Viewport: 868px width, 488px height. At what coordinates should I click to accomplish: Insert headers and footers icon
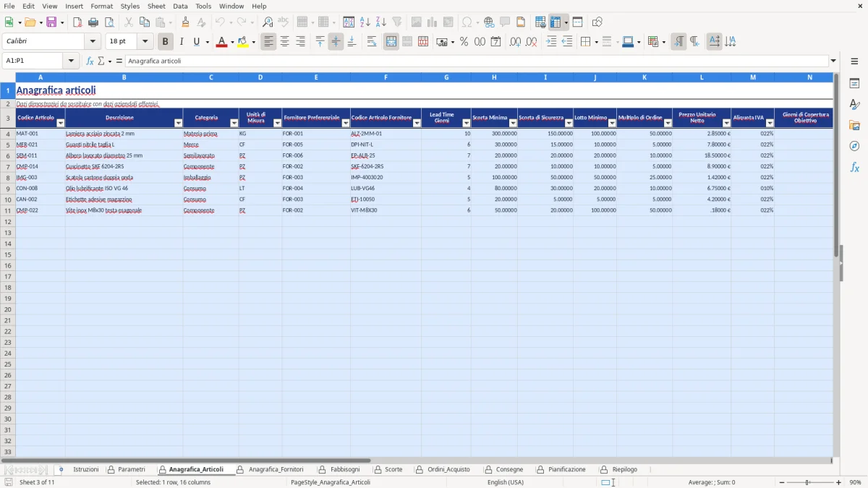pos(521,22)
